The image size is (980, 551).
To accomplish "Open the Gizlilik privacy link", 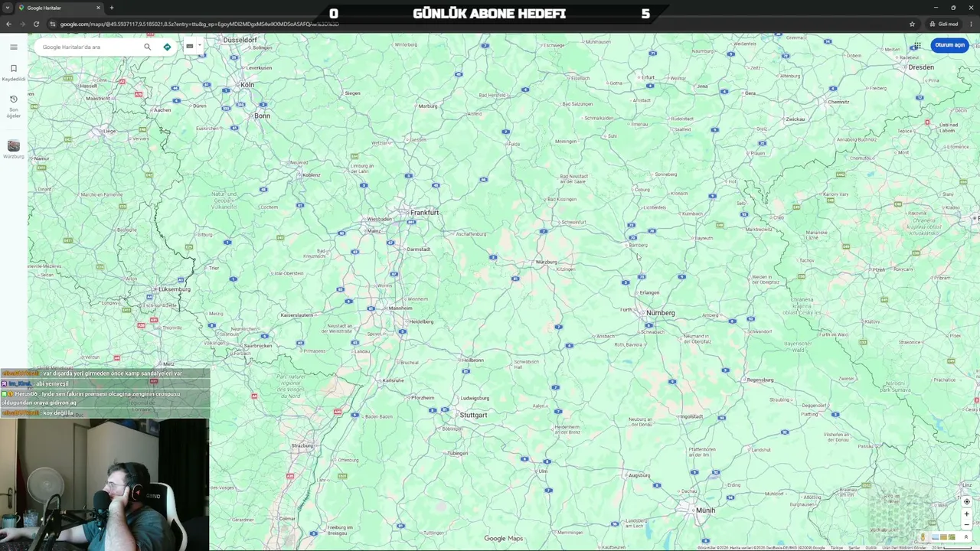I will click(x=871, y=548).
